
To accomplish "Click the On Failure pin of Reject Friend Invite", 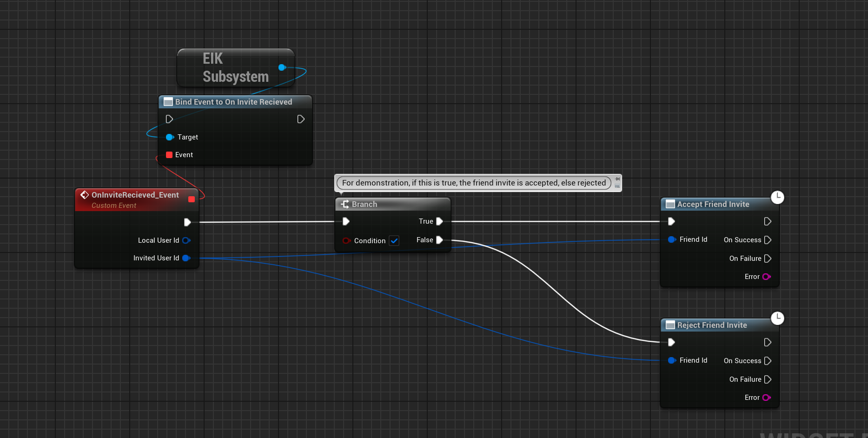I will click(x=767, y=379).
